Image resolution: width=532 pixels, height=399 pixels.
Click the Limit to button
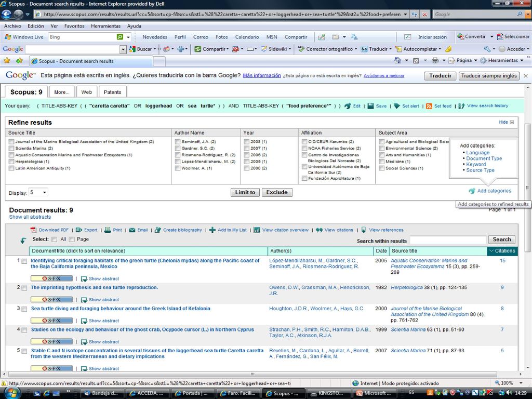coord(245,192)
